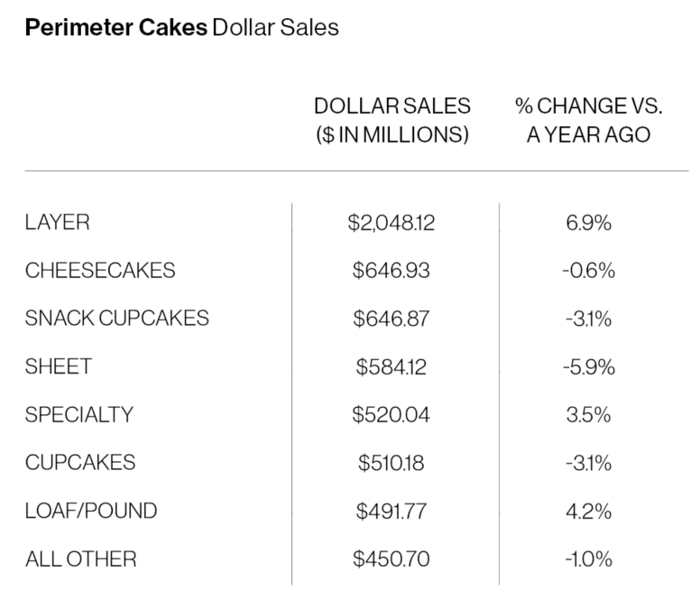Select the CUPCAKES row label
700x610 pixels.
coord(80,463)
